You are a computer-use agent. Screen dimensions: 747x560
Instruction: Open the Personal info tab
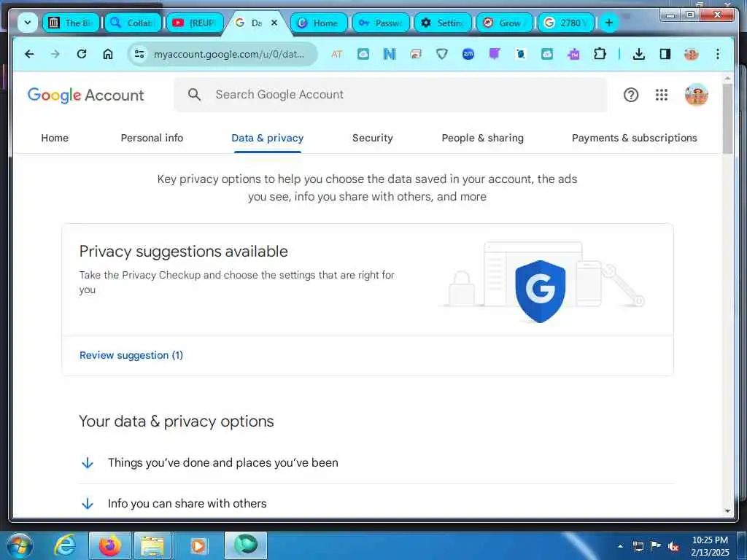pyautogui.click(x=152, y=138)
